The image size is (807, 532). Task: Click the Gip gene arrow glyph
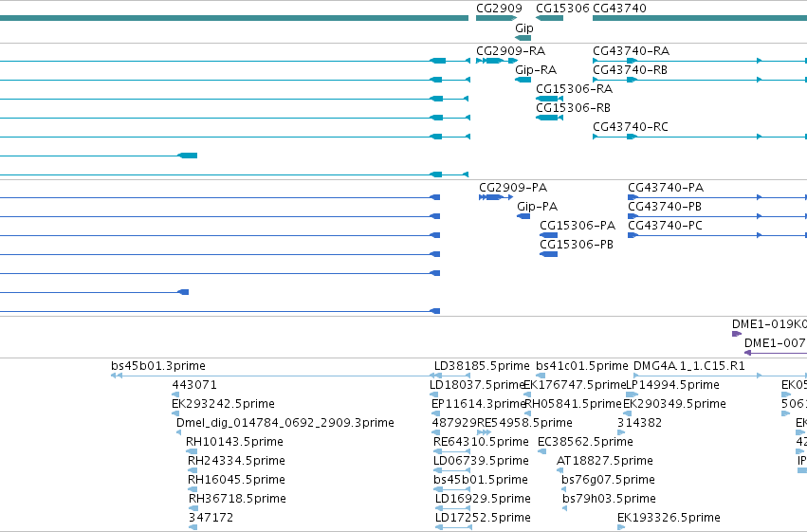click(523, 38)
